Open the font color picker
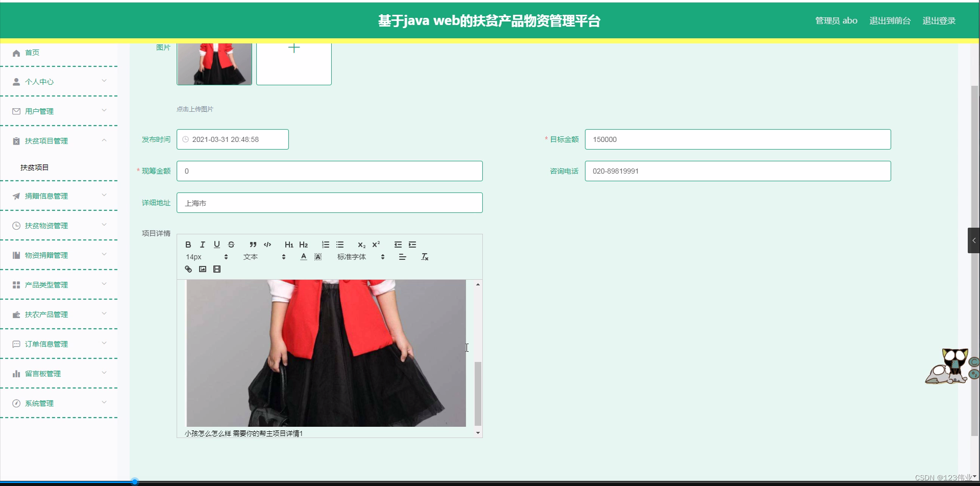This screenshot has height=486, width=980. point(304,257)
